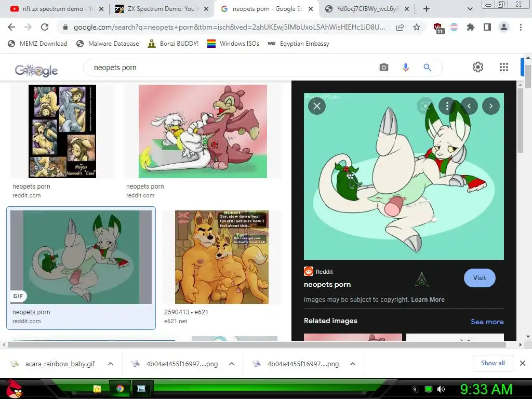Expand options for the first 4b04a4455f16997 png
Screen dimensions: 532x399
pos(232,364)
